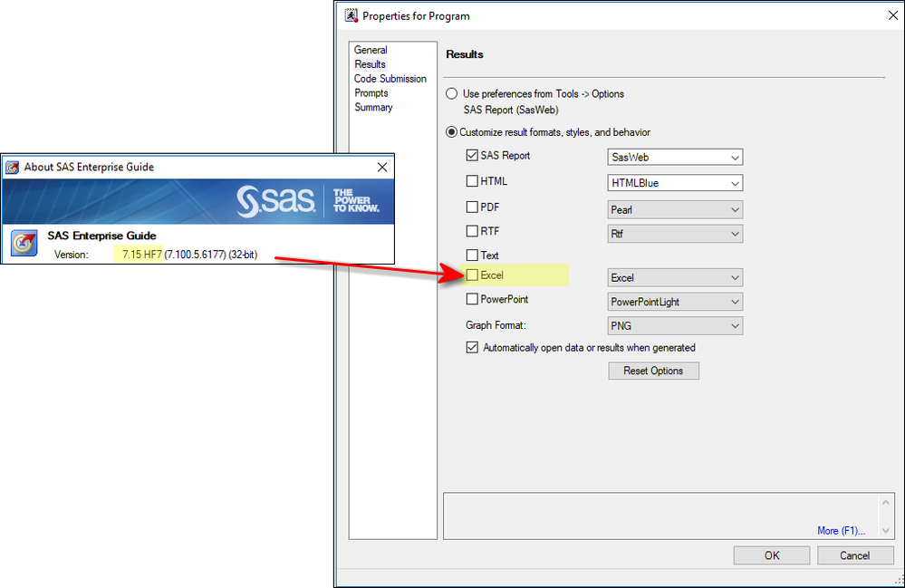Select Use preferences from Tools -> Options
Image resolution: width=905 pixels, height=588 pixels.
(451, 93)
